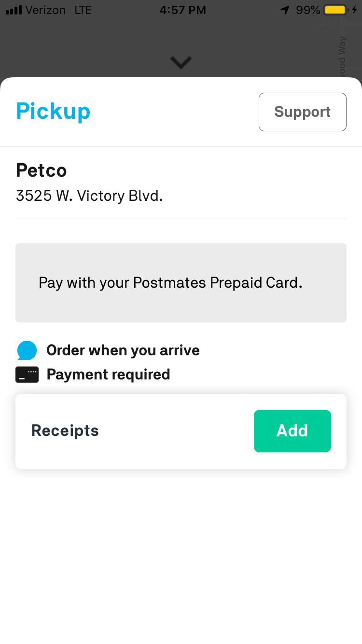The width and height of the screenshot is (362, 644).
Task: Tap the Pickup heading
Action: coord(53,111)
